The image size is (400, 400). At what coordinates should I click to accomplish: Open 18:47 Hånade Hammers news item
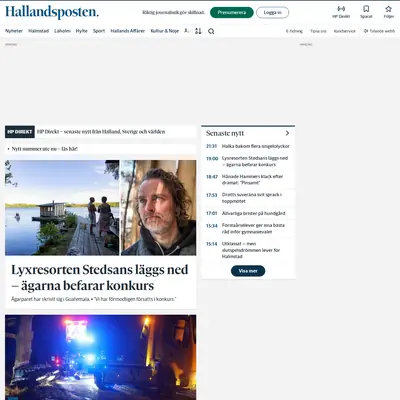248,180
